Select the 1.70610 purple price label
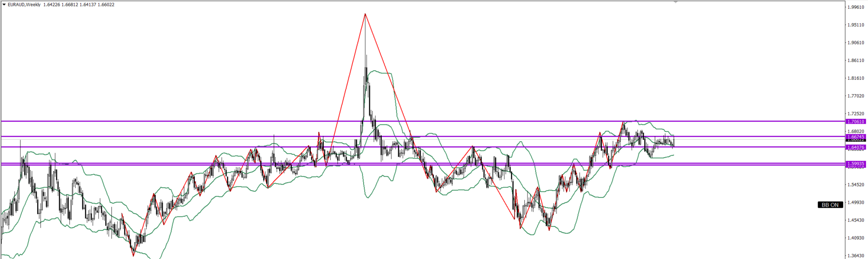868x259 pixels. point(855,121)
